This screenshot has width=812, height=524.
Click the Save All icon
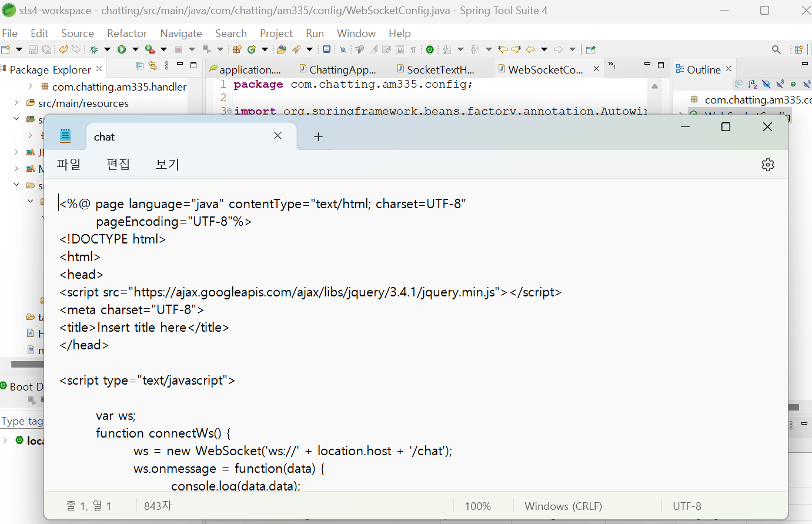pyautogui.click(x=46, y=49)
